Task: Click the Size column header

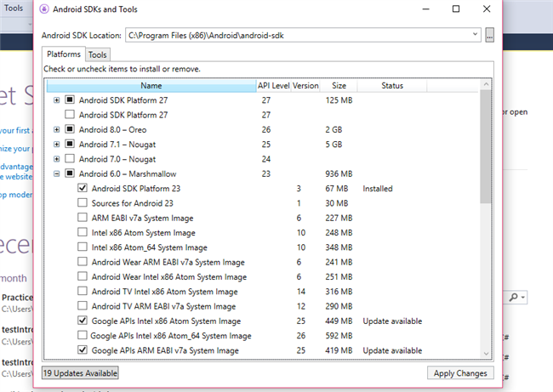Action: 339,86
